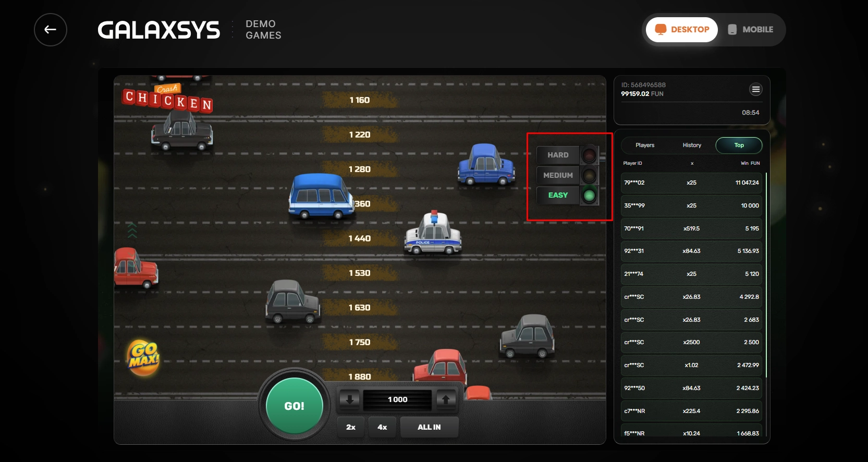The width and height of the screenshot is (868, 462).
Task: Decrease bet with the down arrow
Action: (350, 399)
